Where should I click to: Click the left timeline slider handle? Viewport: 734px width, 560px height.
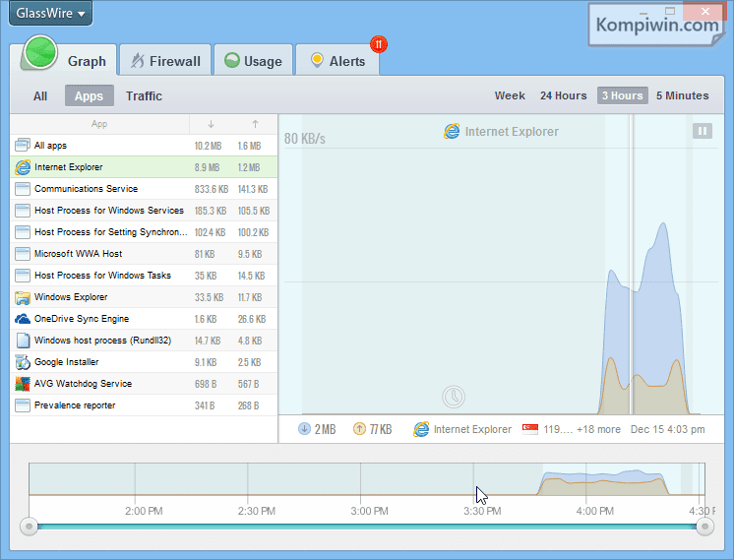[x=29, y=527]
